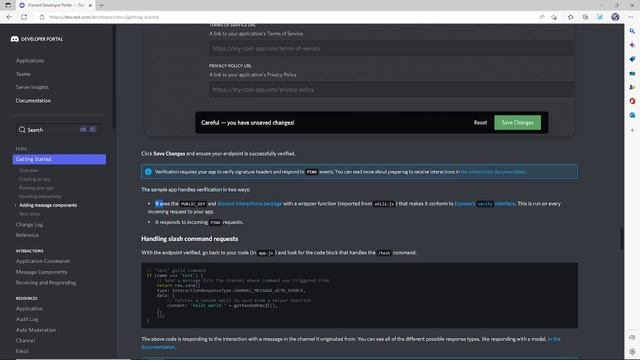Open the browser settings three-dot menu

(631, 17)
